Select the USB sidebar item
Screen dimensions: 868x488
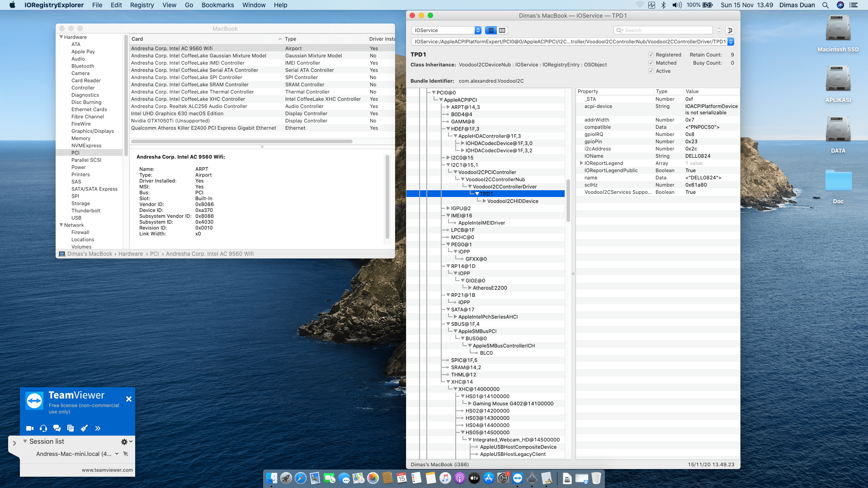coord(76,218)
